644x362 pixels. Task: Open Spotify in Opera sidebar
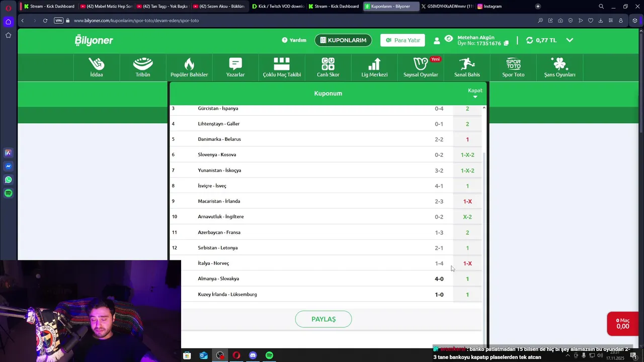(x=8, y=193)
